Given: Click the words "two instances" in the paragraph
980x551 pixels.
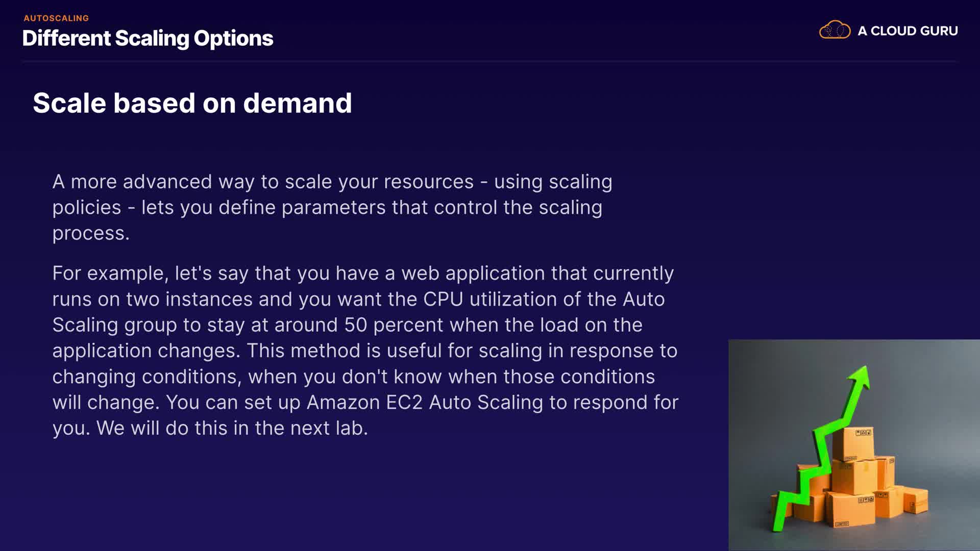Looking at the screenshot, I should pyautogui.click(x=189, y=299).
